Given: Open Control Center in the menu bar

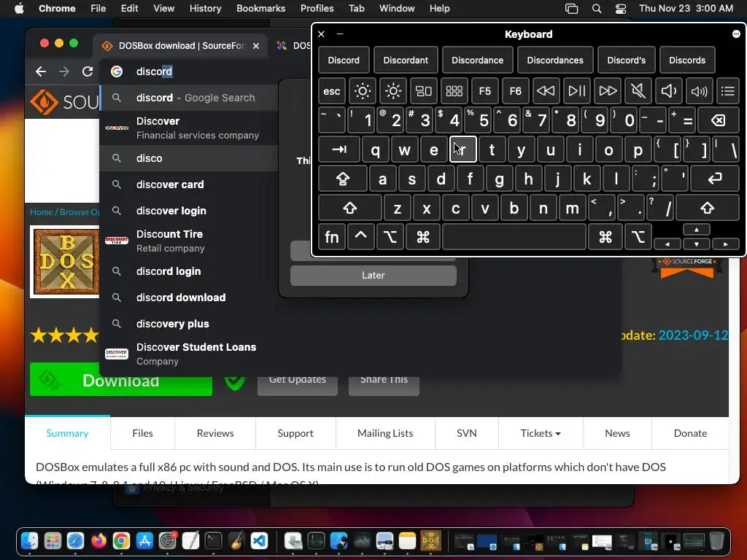Looking at the screenshot, I should tap(621, 8).
